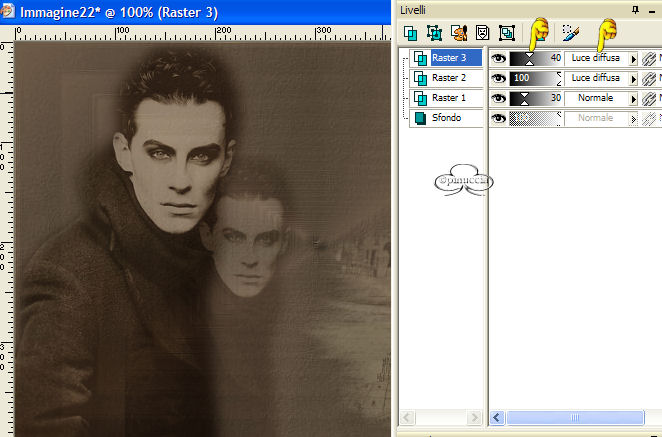Click the Sfondo background layer icon
662x437 pixels.
[420, 118]
